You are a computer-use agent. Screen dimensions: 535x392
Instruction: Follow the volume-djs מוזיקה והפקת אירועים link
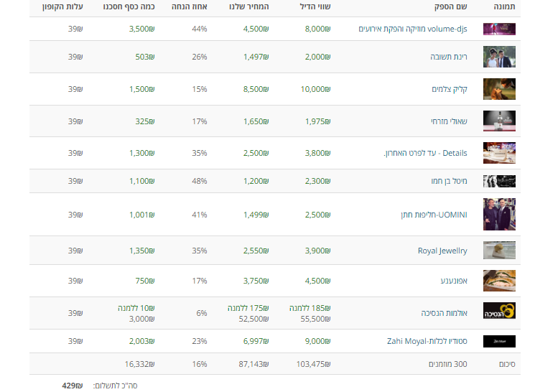tap(412, 29)
